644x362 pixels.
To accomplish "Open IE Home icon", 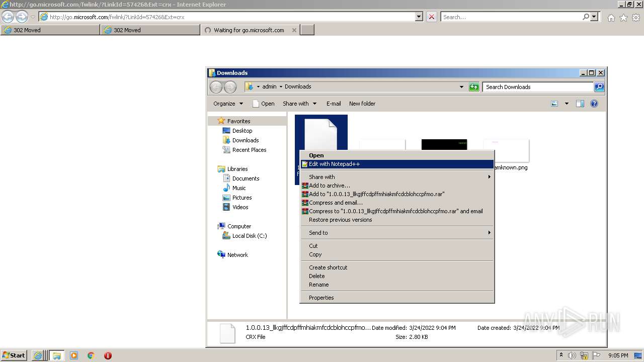I will (x=611, y=18).
